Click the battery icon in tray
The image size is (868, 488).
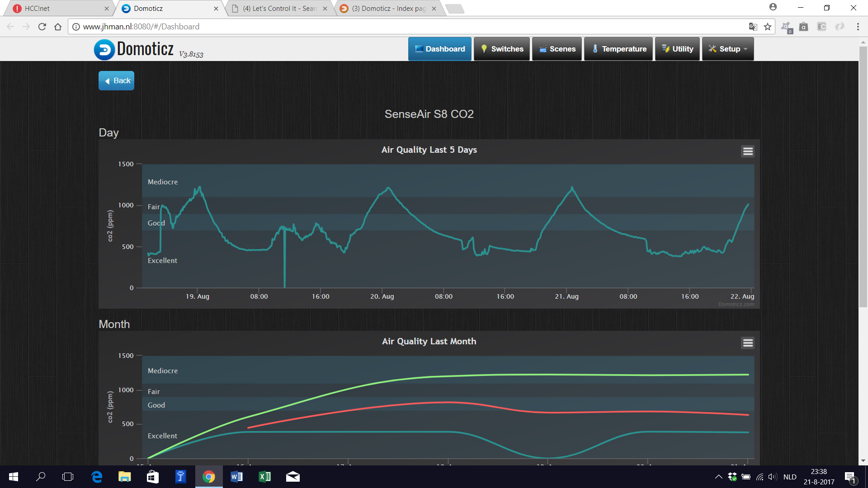point(746,477)
